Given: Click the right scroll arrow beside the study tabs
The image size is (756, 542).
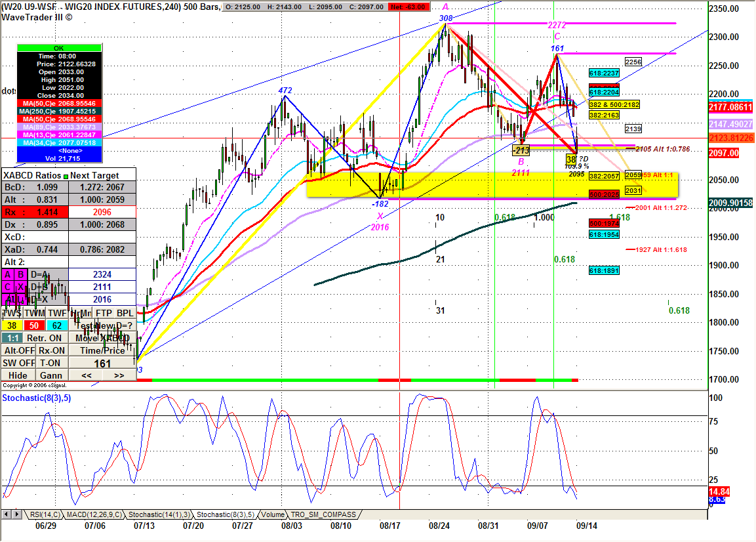Looking at the screenshot, I should pos(17,514).
